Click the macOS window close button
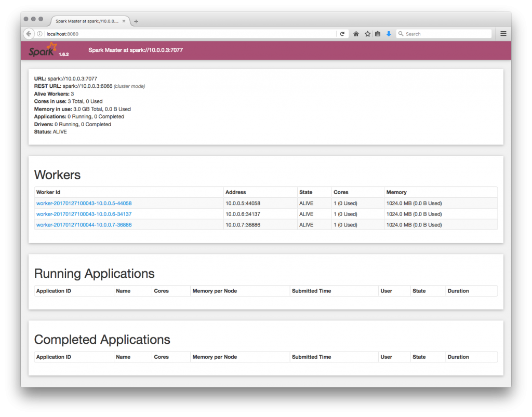This screenshot has height=417, width=532. point(26,19)
